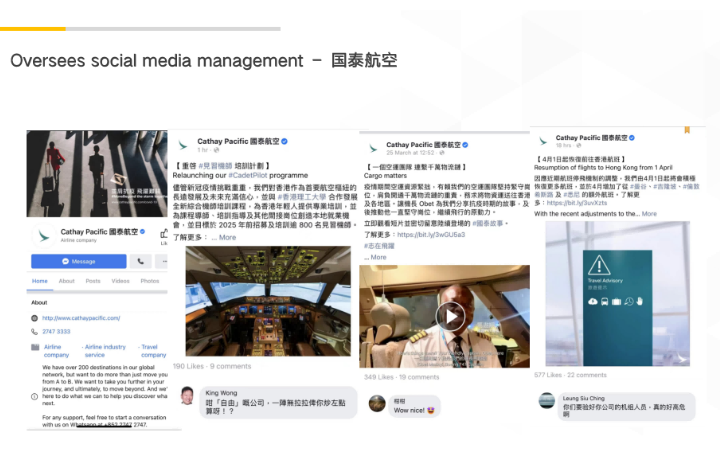
Task: Click 190 Likes count on cockpit post
Action: pos(188,366)
